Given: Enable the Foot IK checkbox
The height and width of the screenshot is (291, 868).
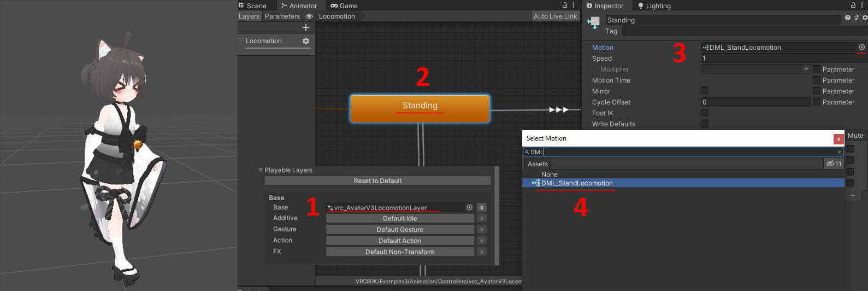Looking at the screenshot, I should click(705, 113).
